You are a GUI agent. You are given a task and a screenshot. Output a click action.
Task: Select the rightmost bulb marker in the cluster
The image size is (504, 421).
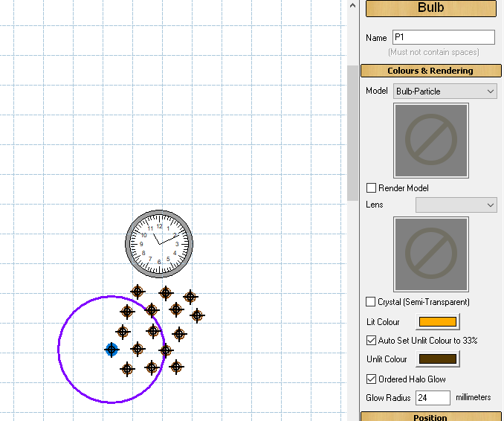pos(197,315)
